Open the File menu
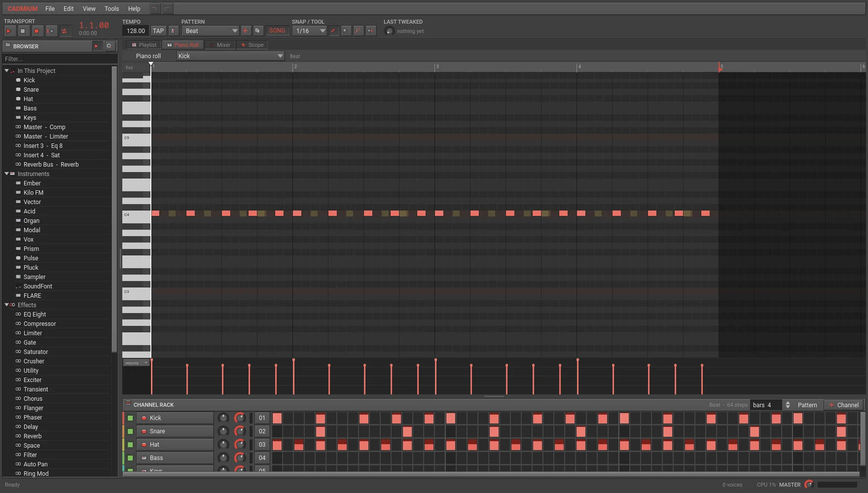The width and height of the screenshot is (868, 493). coord(50,8)
